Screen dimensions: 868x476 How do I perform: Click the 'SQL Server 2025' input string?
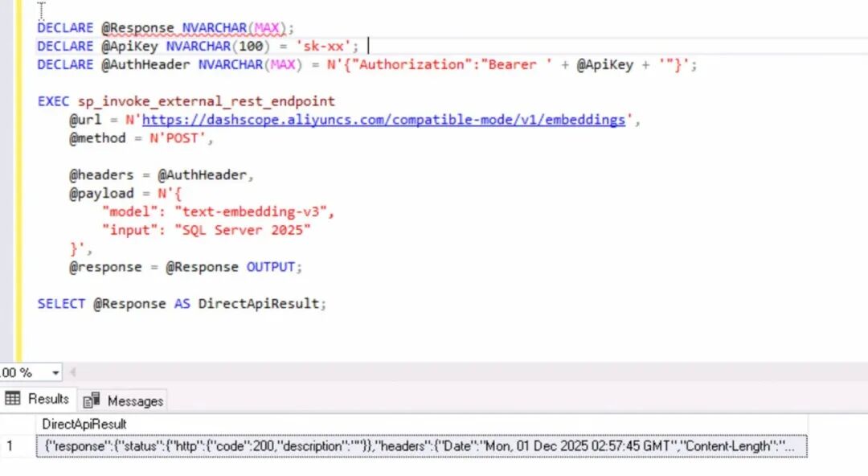tap(243, 230)
